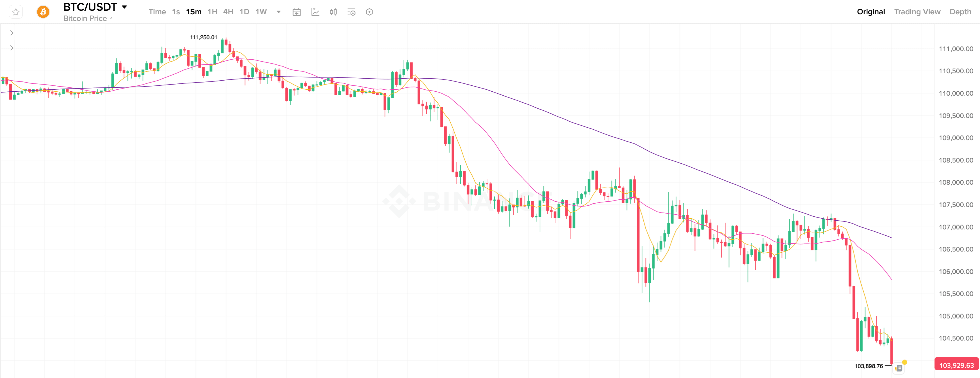Switch to the Trading View tab
Screen dimensions: 980x378
(x=917, y=12)
